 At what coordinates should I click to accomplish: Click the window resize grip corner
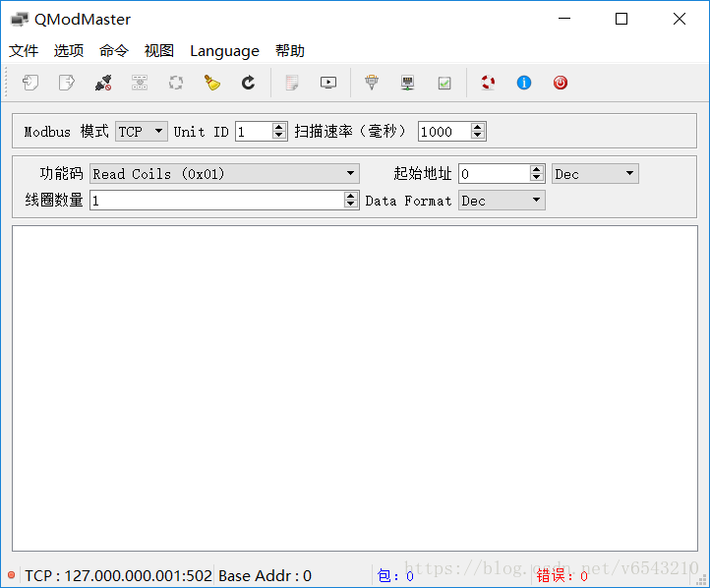(x=702, y=580)
